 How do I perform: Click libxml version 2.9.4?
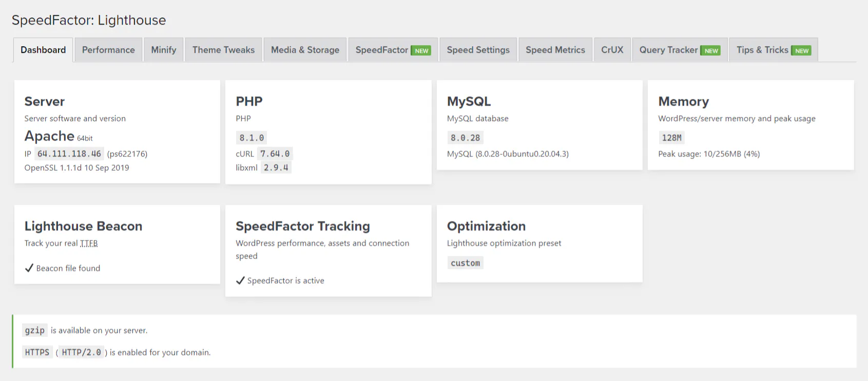[276, 167]
